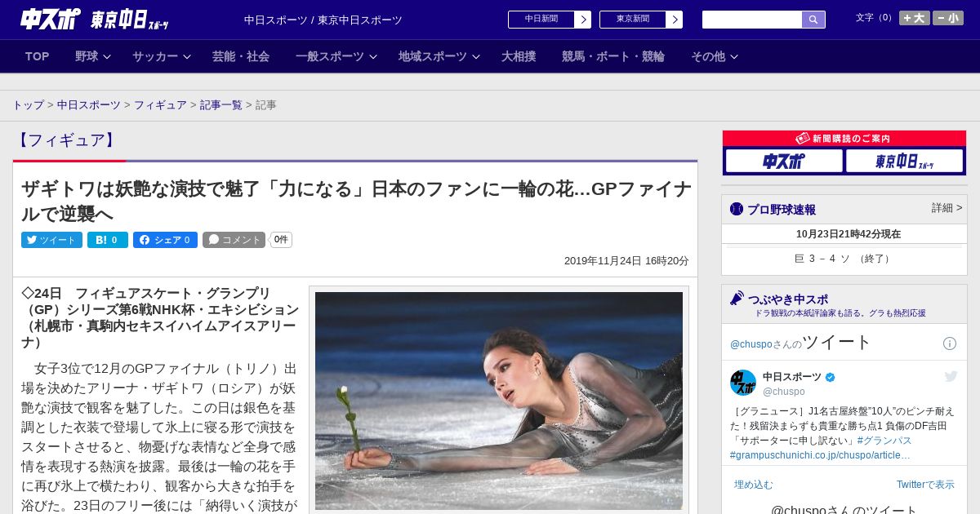
Task: Click the Twitter widget info icon
Action: (x=950, y=343)
